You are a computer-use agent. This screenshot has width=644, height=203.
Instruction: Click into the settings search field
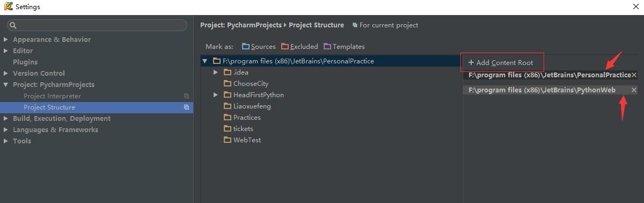(x=97, y=25)
